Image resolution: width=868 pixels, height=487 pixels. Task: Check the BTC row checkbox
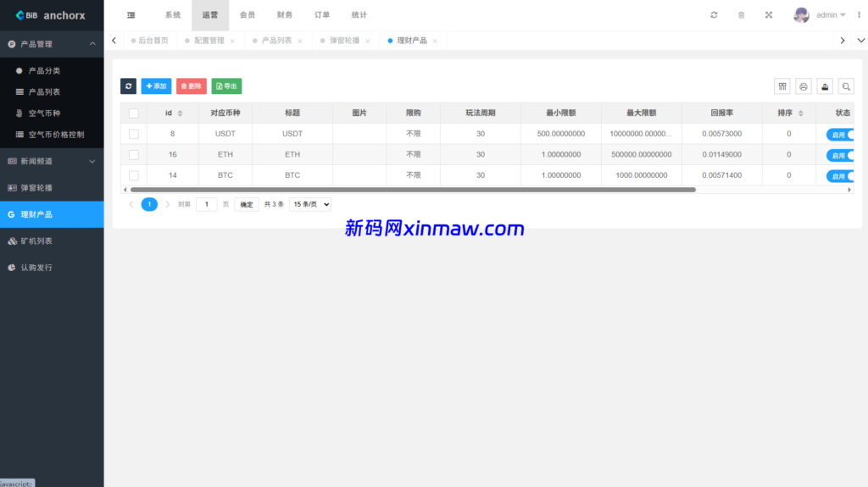coord(134,175)
